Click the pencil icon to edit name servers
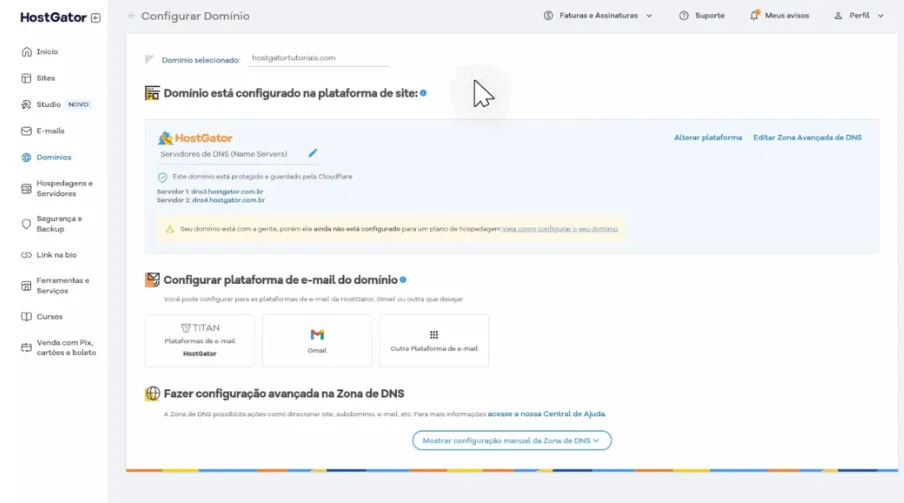 click(x=312, y=154)
